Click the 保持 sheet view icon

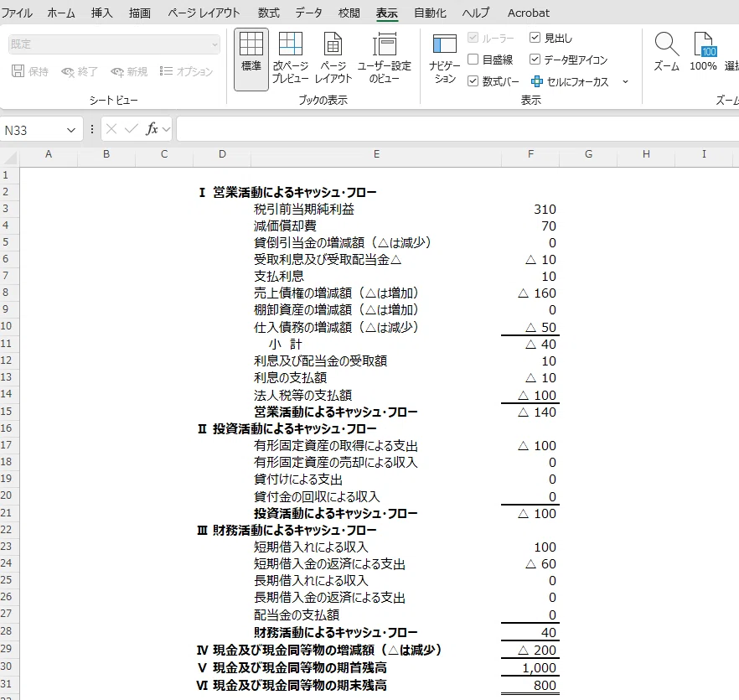(x=18, y=71)
